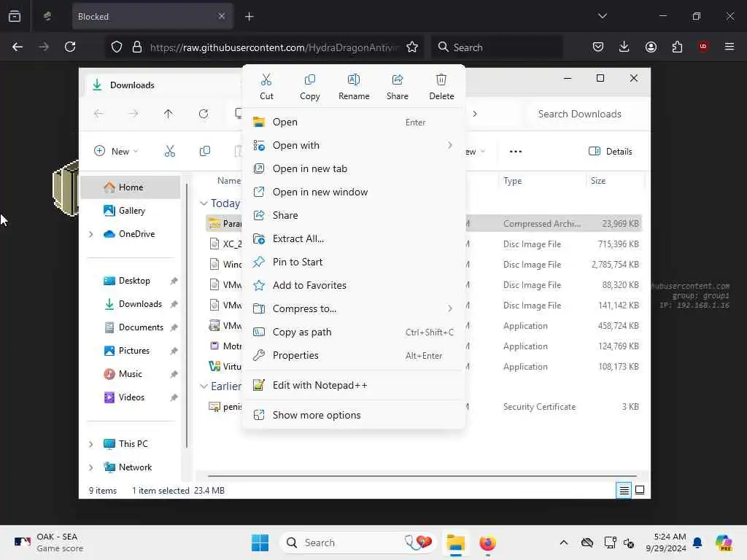This screenshot has height=560, width=747.
Task: Toggle the Details pane button
Action: [611, 152]
